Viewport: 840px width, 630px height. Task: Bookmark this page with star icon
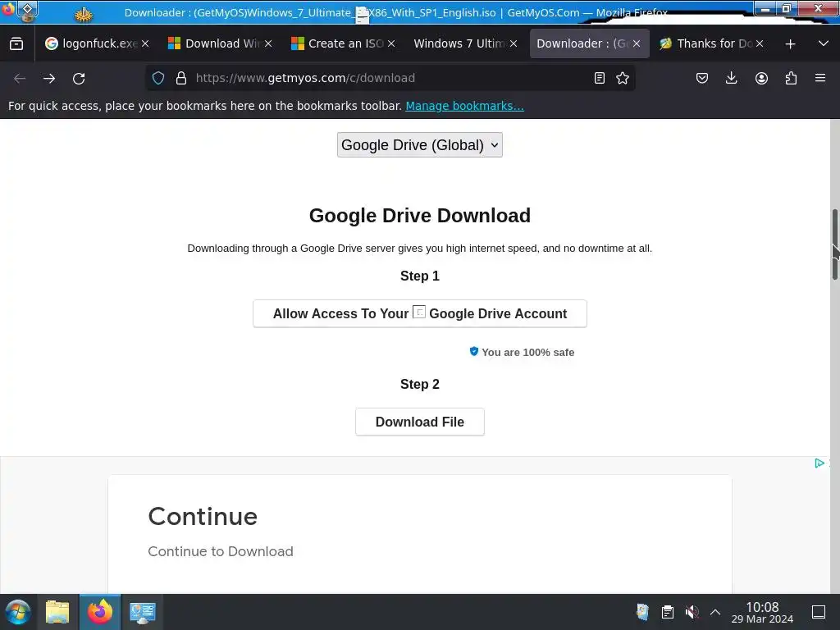click(623, 78)
